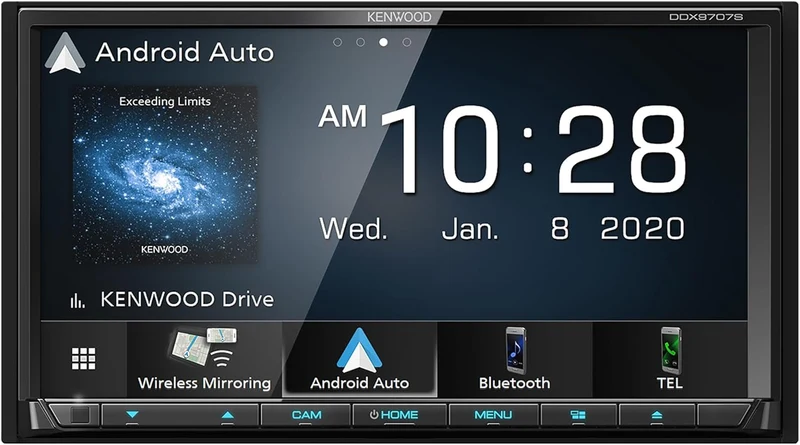The height and width of the screenshot is (445, 800).
Task: Hit the eject disc button
Action: tap(657, 415)
